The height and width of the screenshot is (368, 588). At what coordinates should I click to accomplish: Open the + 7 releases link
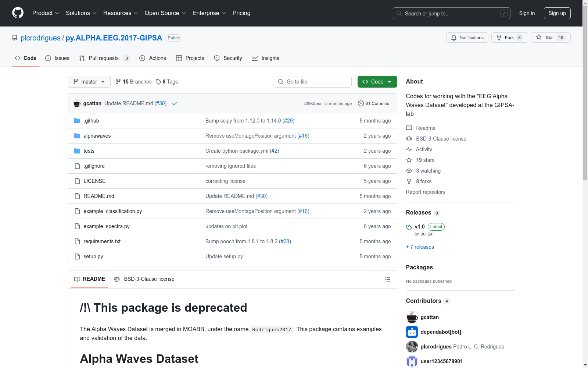coord(420,247)
